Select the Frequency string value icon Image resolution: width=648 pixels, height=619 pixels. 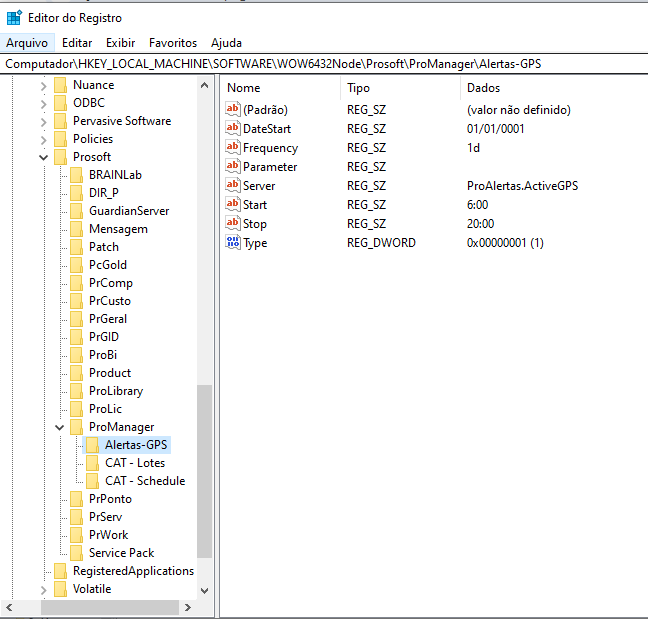pyautogui.click(x=233, y=148)
